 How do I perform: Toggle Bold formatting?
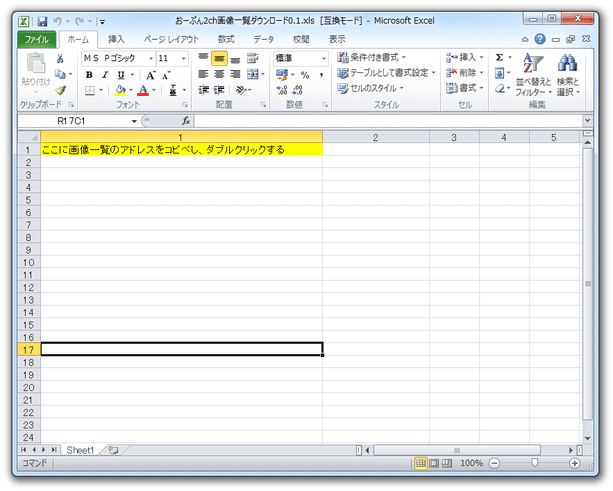(x=89, y=75)
